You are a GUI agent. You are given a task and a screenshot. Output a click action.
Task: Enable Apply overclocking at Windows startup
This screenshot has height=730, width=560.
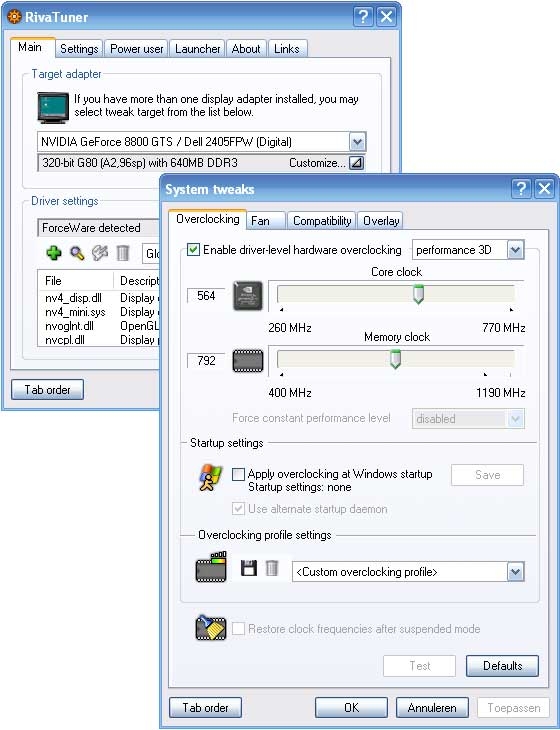(x=238, y=474)
